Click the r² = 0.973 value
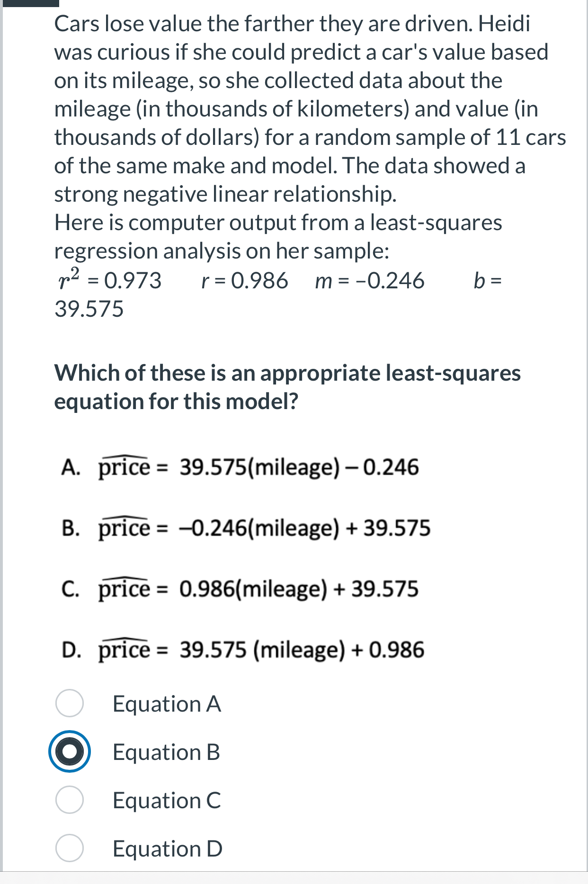 (x=109, y=280)
